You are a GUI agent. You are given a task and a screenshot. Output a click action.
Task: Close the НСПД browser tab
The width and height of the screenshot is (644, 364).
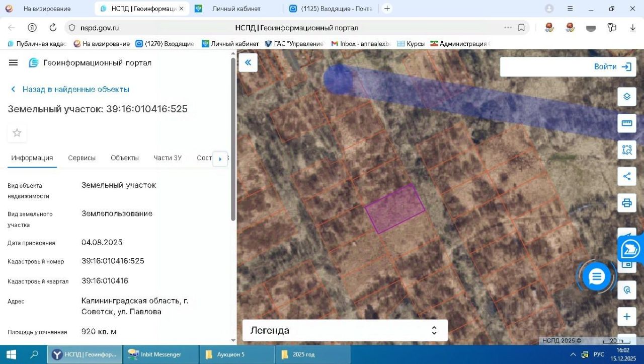coord(181,9)
